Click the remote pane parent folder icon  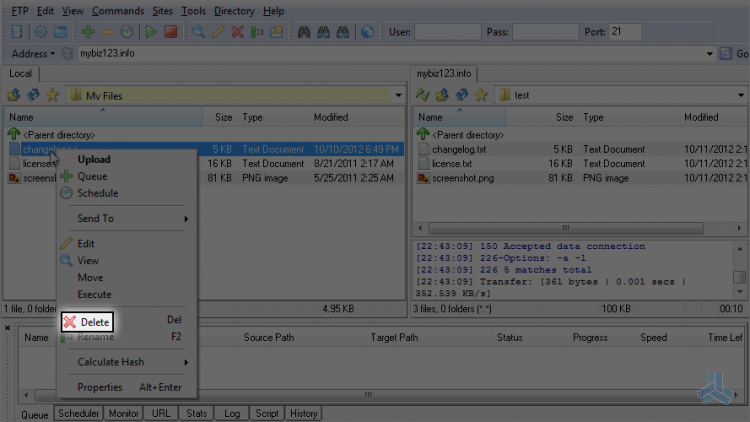pos(442,95)
